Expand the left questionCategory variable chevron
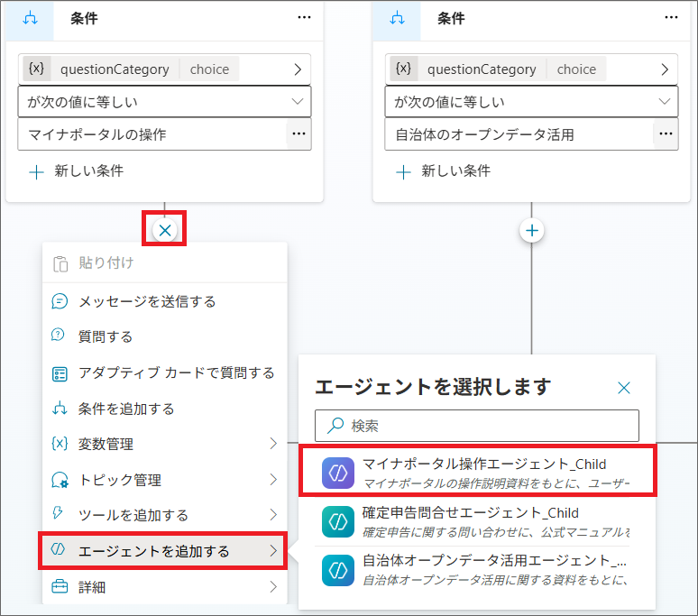 click(298, 69)
